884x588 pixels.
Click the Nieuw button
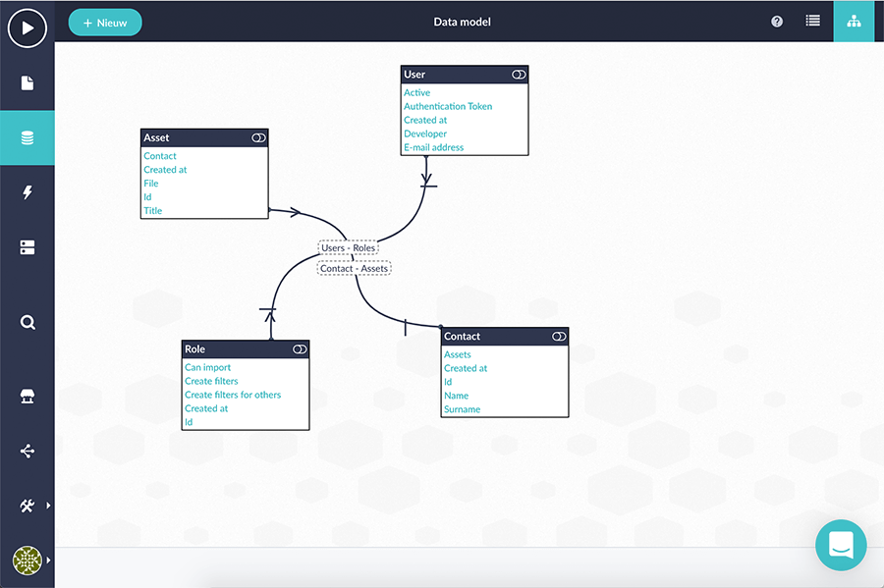105,23
